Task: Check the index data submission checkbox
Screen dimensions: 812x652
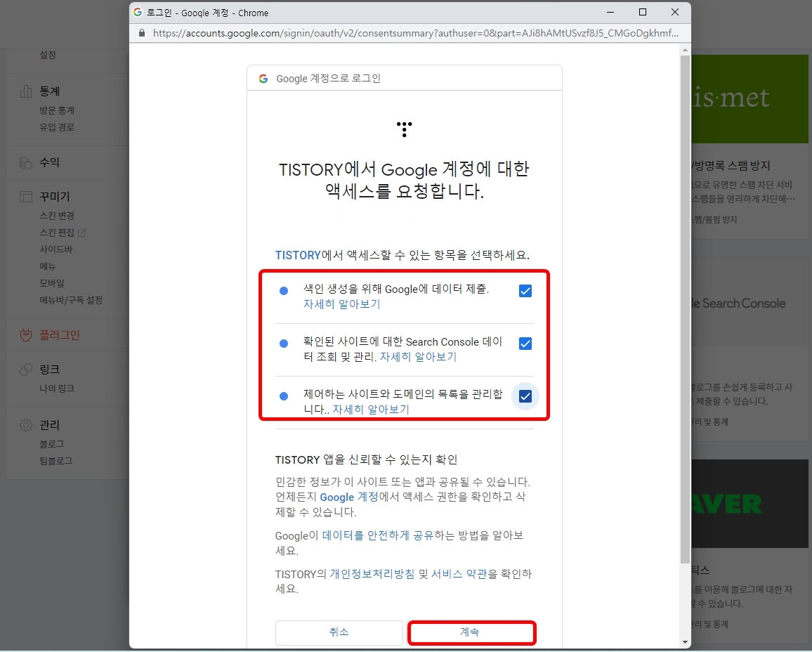Action: pyautogui.click(x=525, y=291)
